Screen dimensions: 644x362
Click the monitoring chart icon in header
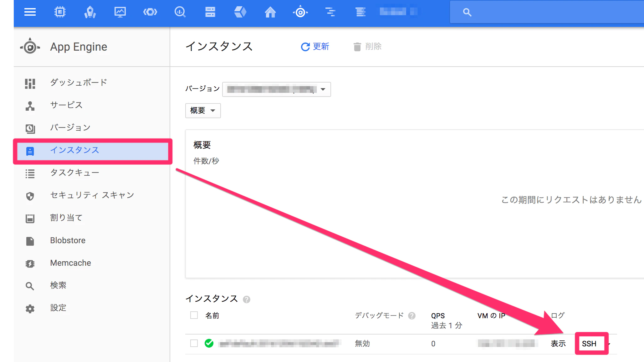click(120, 12)
